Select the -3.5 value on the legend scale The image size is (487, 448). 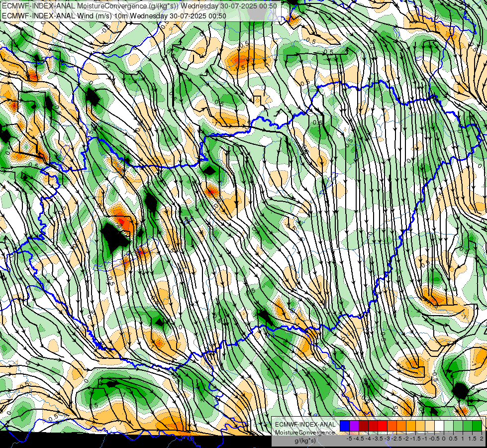(x=378, y=439)
